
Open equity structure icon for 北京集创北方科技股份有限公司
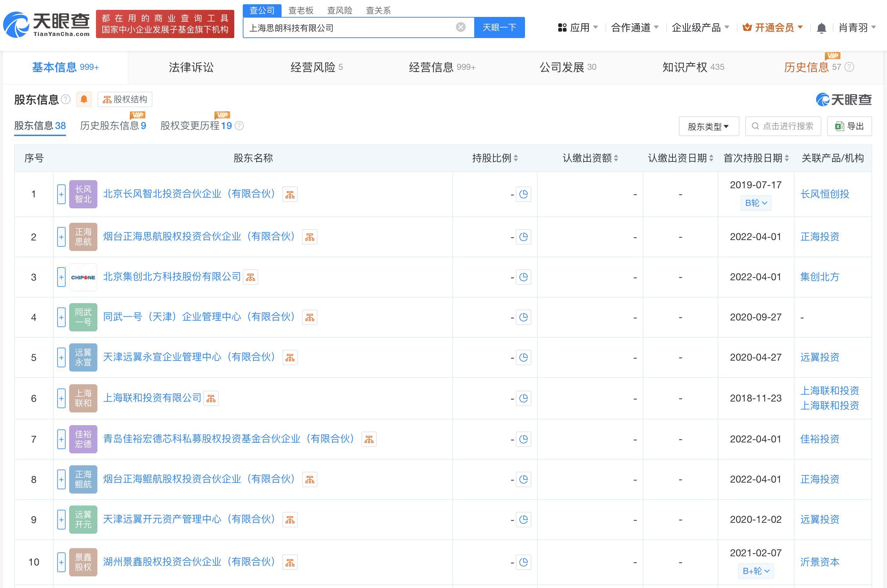click(250, 277)
